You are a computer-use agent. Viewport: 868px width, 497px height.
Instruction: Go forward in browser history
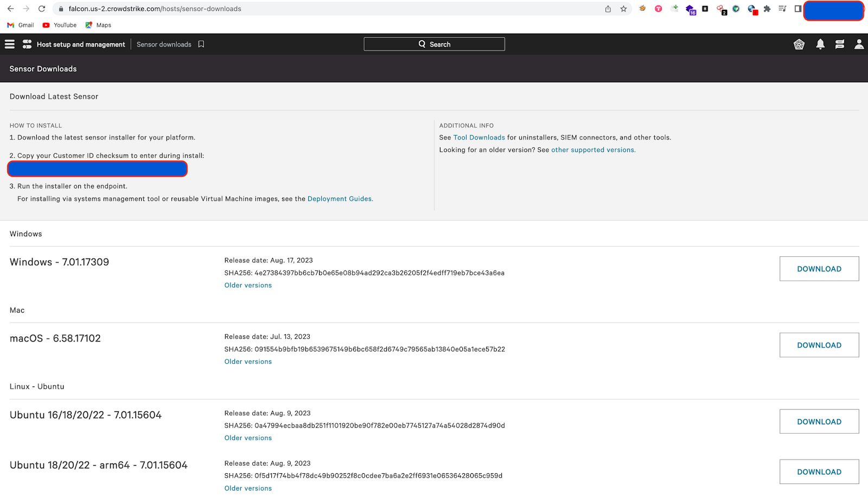tap(26, 9)
